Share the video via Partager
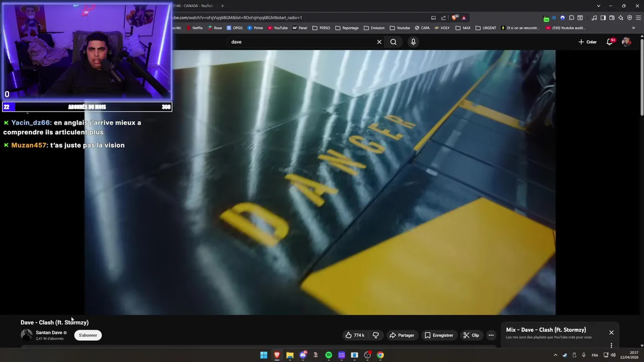This screenshot has height=362, width=644. click(402, 335)
